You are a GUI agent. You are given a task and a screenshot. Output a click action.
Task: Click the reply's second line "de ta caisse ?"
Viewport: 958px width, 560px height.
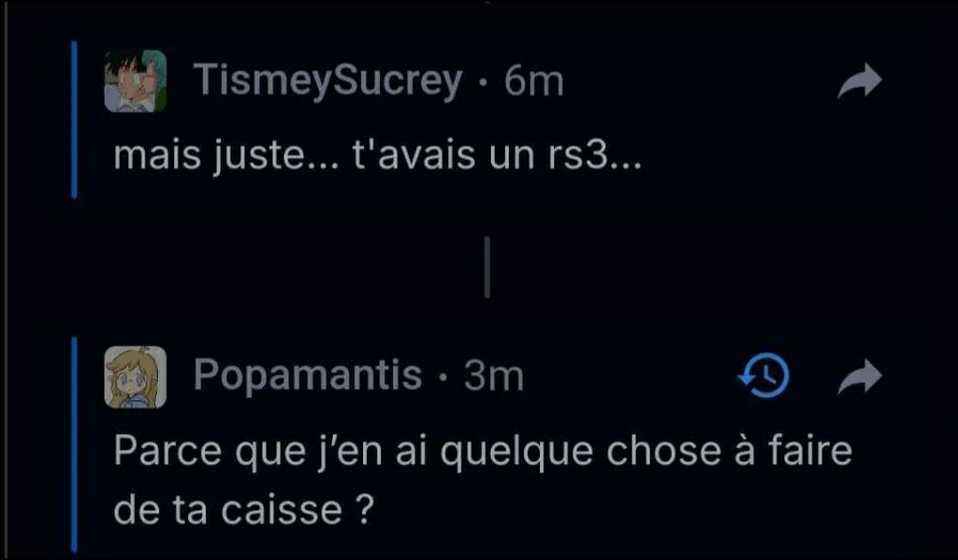(x=242, y=510)
